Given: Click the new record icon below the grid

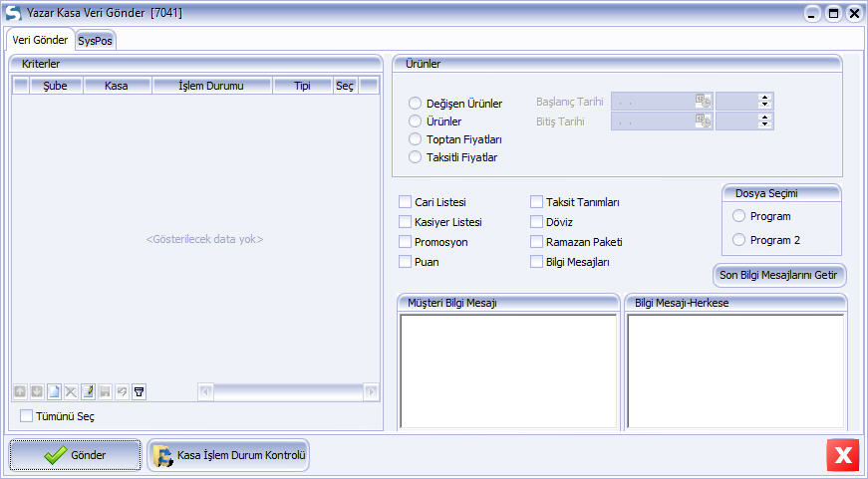Looking at the screenshot, I should click(x=54, y=392).
